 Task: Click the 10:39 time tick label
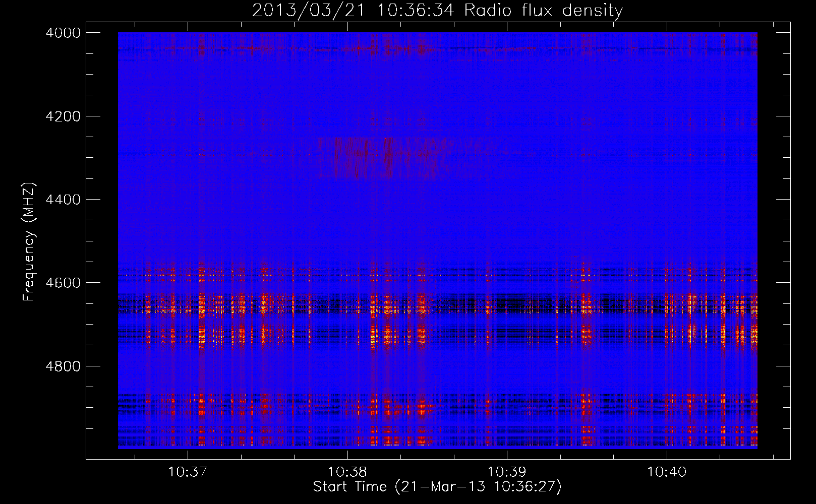[x=507, y=472]
